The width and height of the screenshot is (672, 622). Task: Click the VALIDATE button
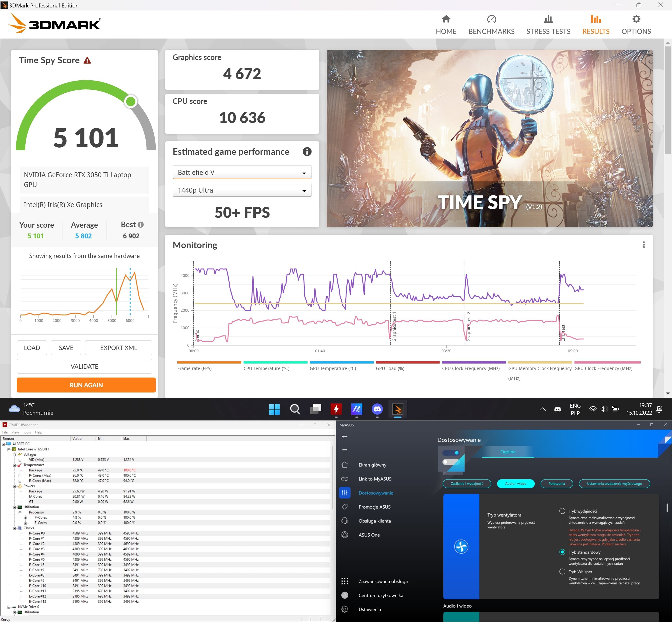(84, 366)
